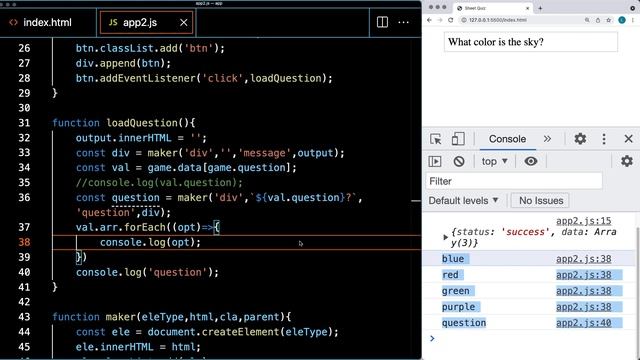
Task: Open the app2.js:40 source link
Action: coord(583,322)
